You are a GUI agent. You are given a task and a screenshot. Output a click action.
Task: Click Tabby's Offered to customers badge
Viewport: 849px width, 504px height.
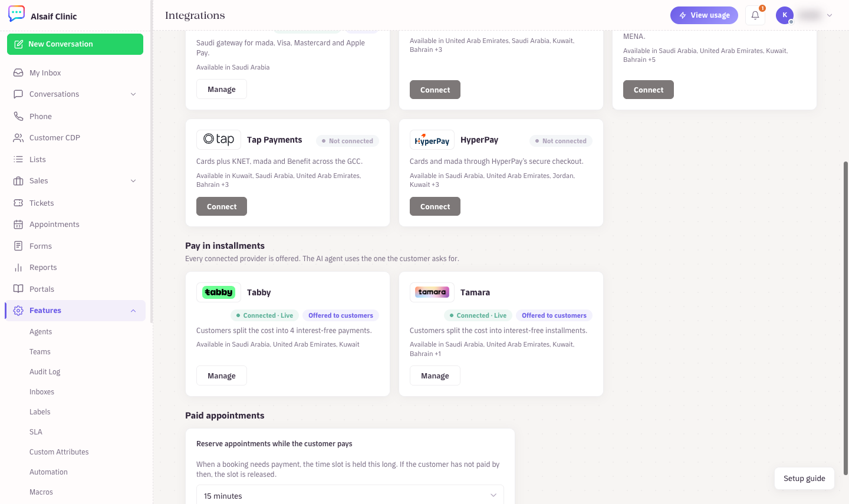(x=341, y=315)
